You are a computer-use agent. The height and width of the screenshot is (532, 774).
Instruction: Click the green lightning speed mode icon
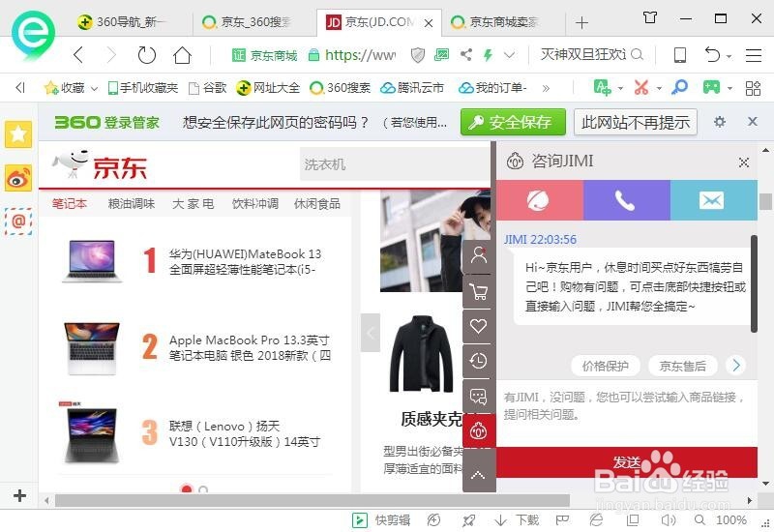click(x=488, y=55)
